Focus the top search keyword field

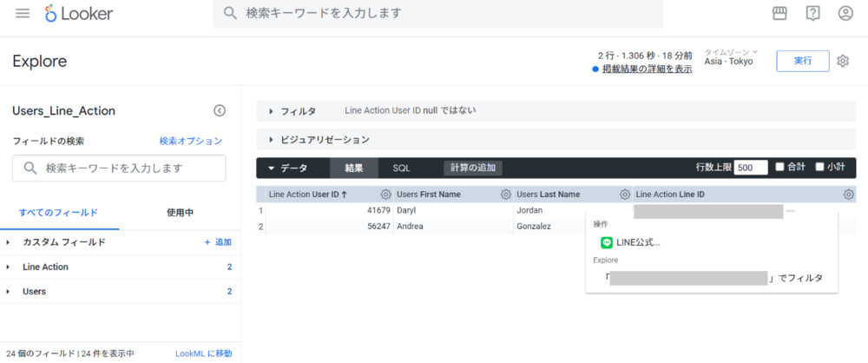(437, 13)
